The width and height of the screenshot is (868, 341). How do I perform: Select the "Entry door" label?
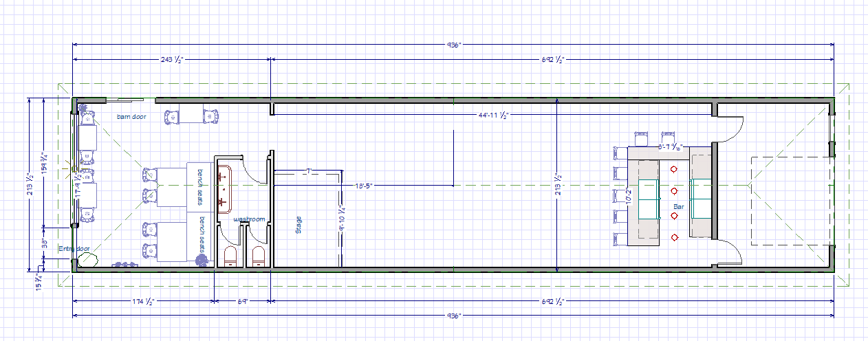[74, 249]
